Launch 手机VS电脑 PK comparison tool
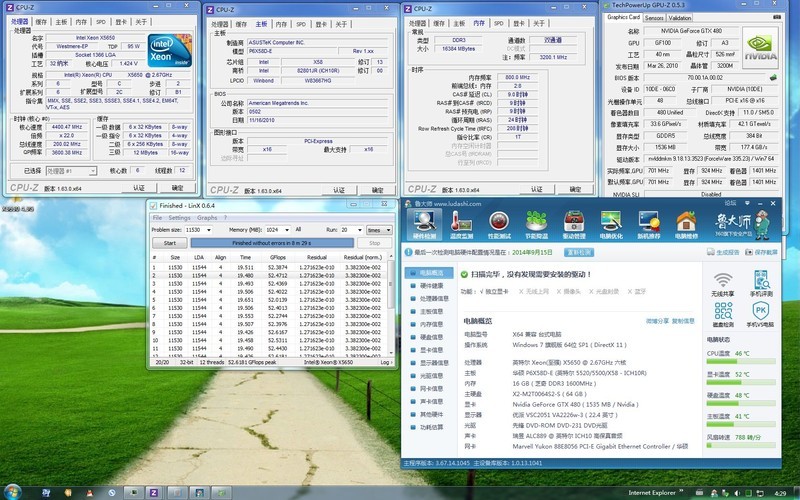This screenshot has width=800, height=500. tap(760, 314)
